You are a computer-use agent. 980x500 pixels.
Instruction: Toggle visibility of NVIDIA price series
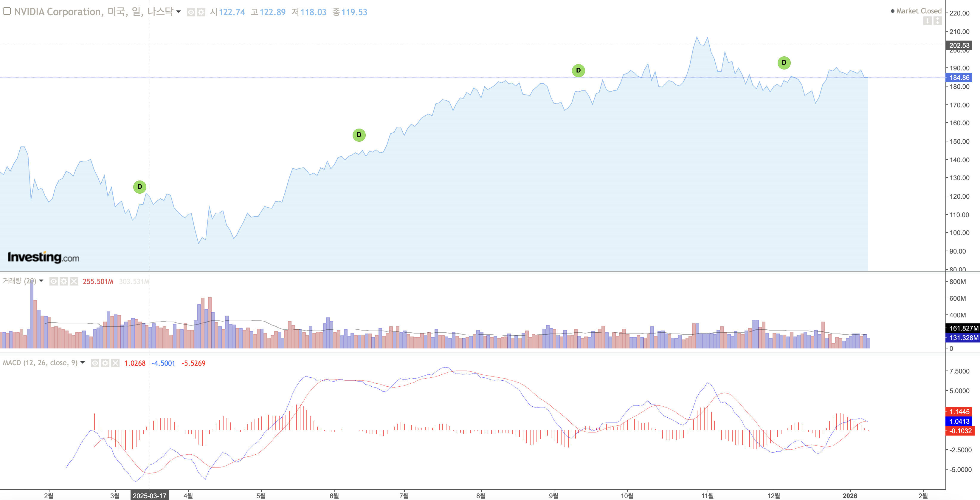191,13
